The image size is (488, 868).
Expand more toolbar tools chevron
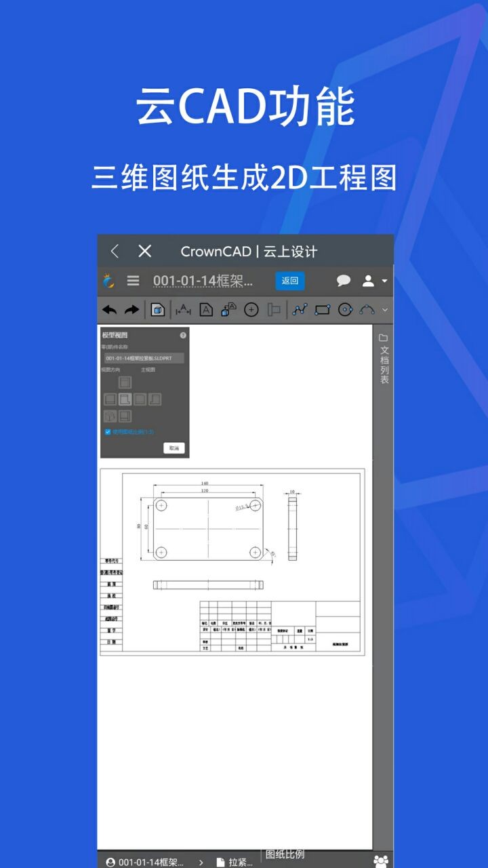(x=386, y=310)
